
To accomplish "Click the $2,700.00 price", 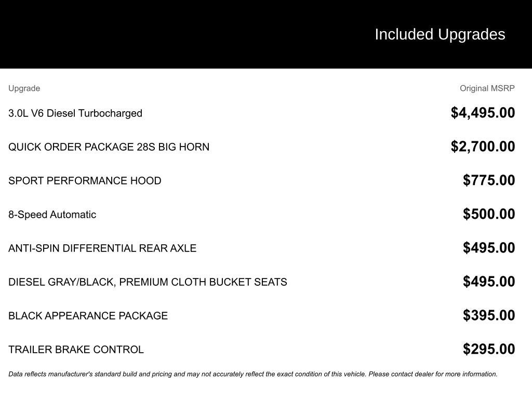I will click(x=483, y=147).
